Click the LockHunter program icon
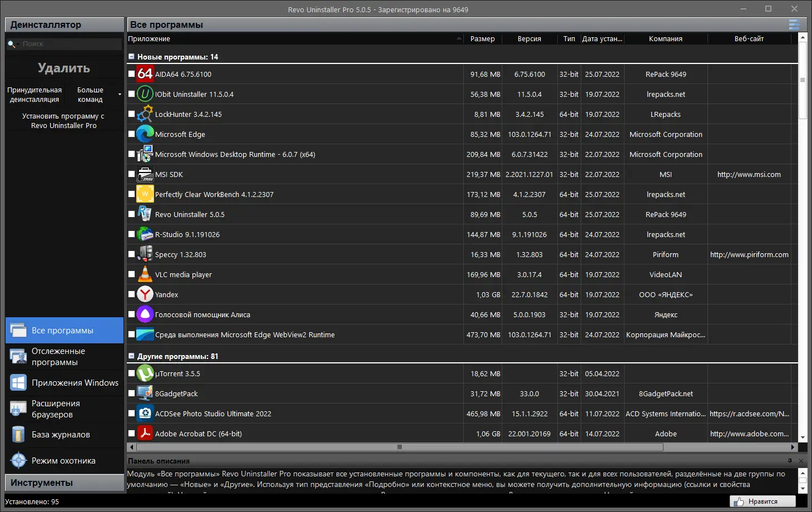This screenshot has width=812, height=512. pyautogui.click(x=145, y=114)
